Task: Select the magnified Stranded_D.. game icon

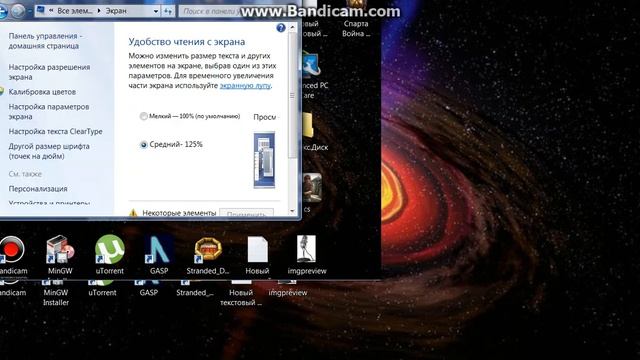Action: coord(208,249)
